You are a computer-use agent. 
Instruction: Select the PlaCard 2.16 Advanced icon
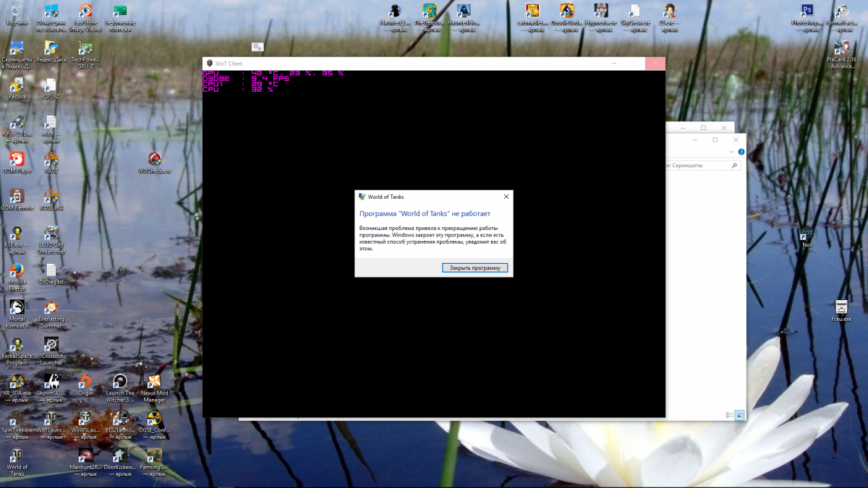pyautogui.click(x=841, y=55)
